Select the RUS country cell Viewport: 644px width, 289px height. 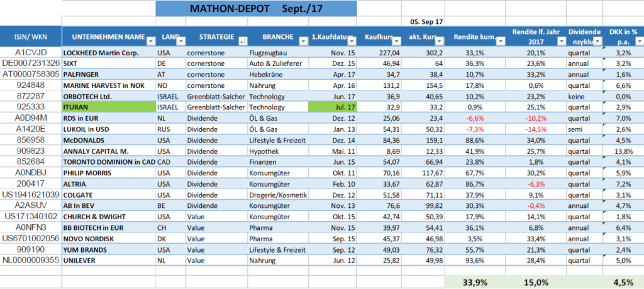(x=171, y=129)
